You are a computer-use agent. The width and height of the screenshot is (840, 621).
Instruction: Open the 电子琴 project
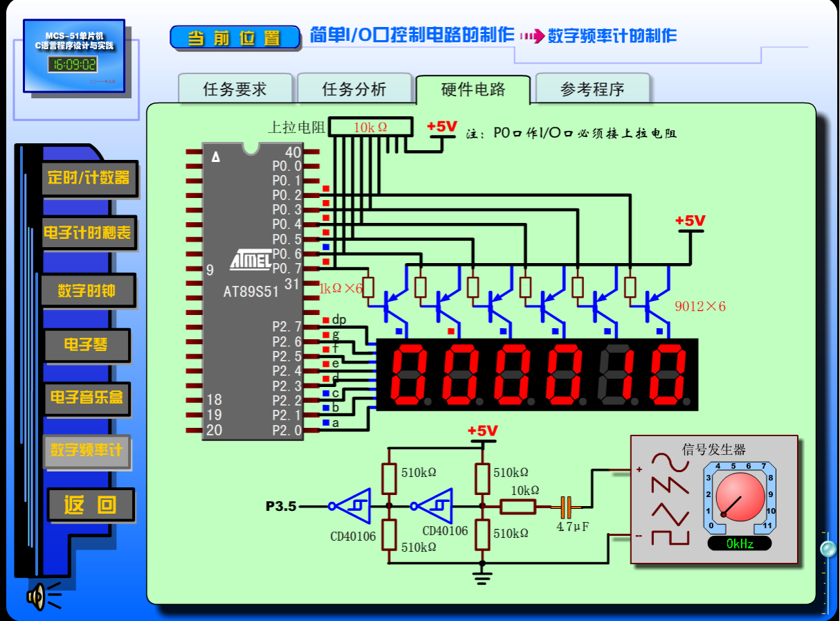point(86,344)
